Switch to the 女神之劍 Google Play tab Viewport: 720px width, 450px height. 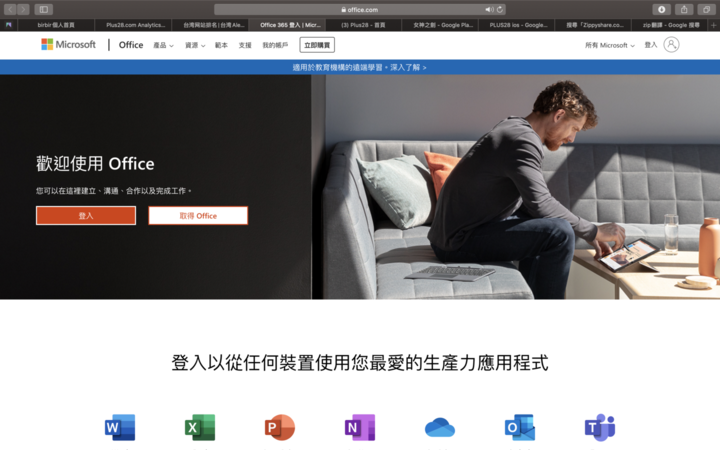point(440,25)
